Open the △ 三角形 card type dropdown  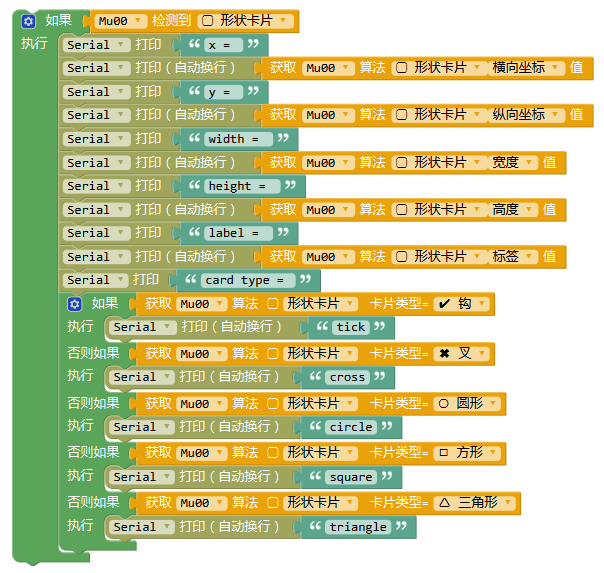(474, 503)
